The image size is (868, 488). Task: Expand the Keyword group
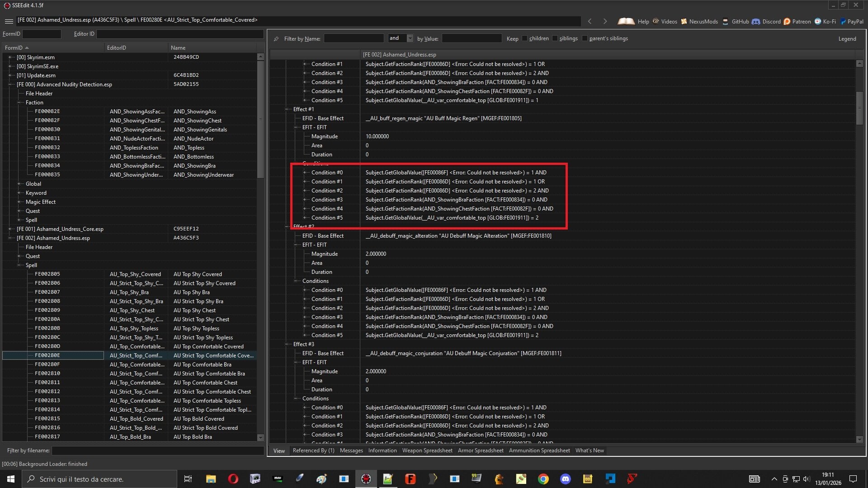(19, 193)
